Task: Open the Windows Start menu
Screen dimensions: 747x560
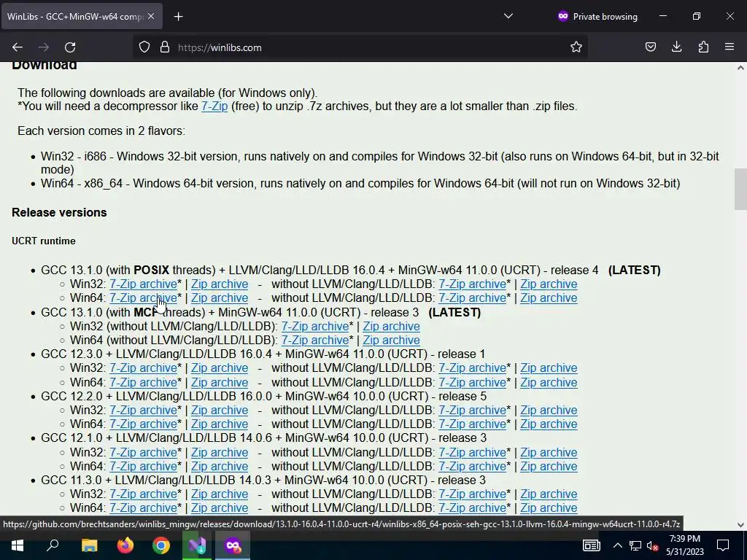Action: pyautogui.click(x=18, y=545)
